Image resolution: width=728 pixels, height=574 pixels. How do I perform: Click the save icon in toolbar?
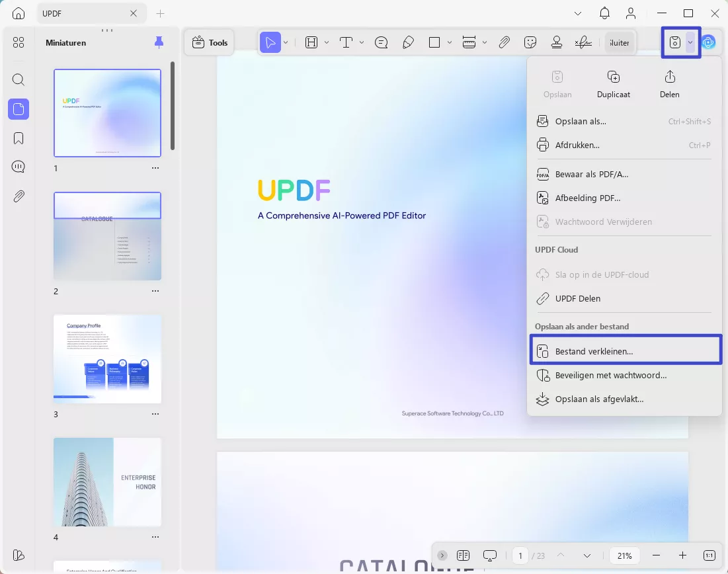[x=674, y=43]
